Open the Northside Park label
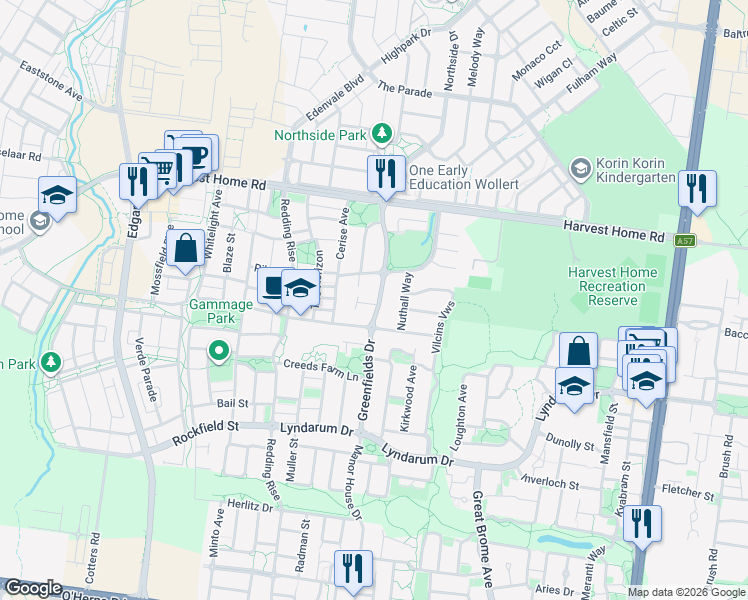The width and height of the screenshot is (748, 600). click(x=320, y=135)
